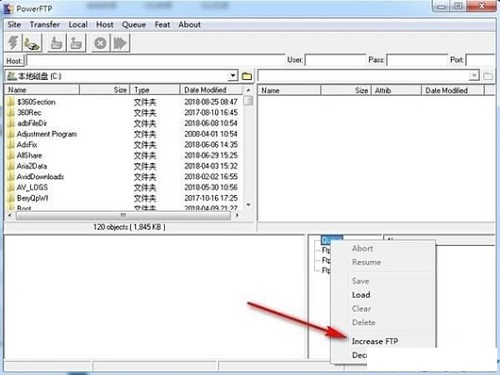This screenshot has height=375, width=500.
Task: Expand the remote path dropdown
Action: (474, 76)
